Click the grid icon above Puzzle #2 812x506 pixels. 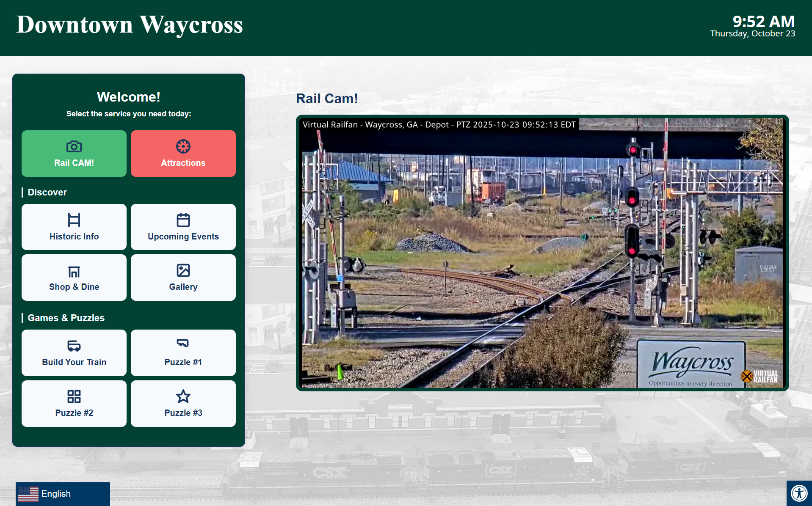(74, 396)
